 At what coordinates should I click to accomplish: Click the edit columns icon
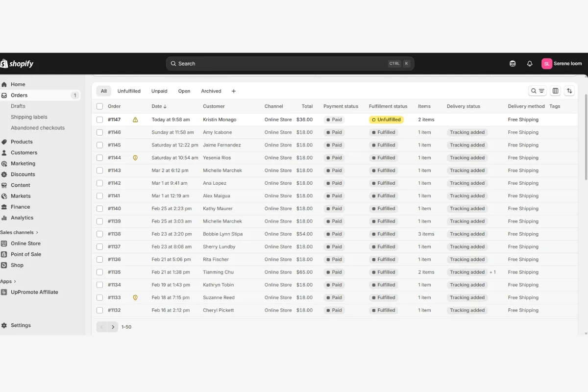[x=555, y=91]
